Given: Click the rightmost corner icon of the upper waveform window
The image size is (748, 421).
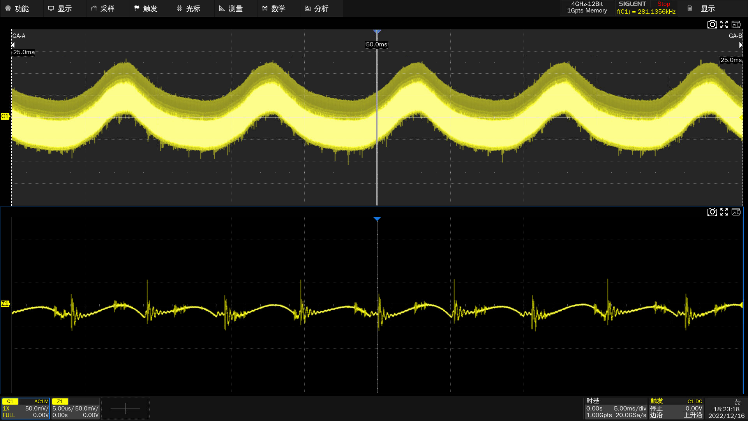Looking at the screenshot, I should click(736, 24).
